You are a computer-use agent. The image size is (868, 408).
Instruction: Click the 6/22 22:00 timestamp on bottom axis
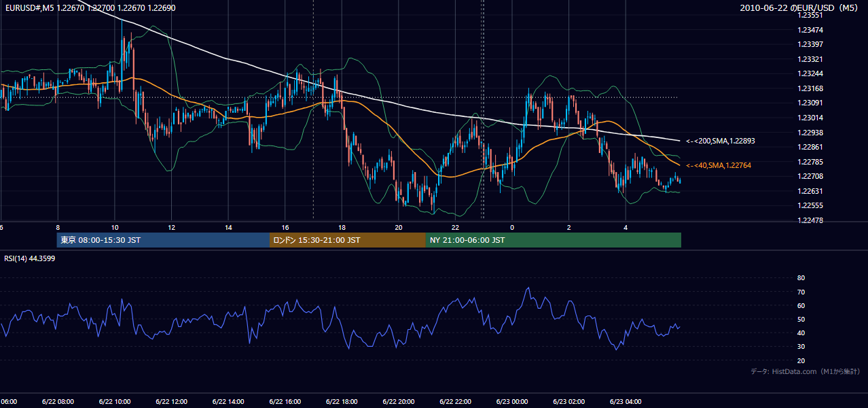click(455, 402)
